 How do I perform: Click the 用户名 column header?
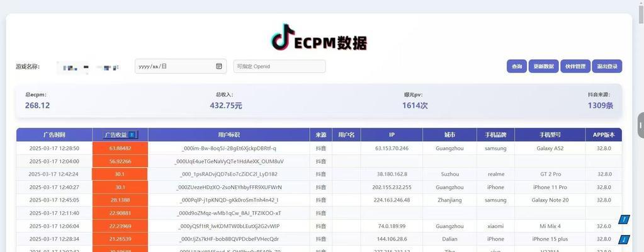(346, 135)
